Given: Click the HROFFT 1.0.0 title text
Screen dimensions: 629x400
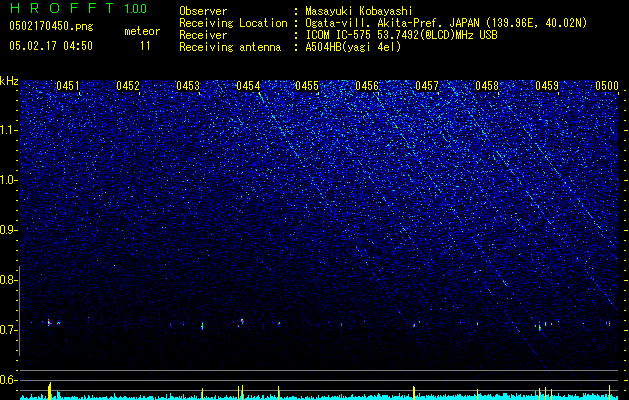Looking at the screenshot, I should click(x=78, y=8).
